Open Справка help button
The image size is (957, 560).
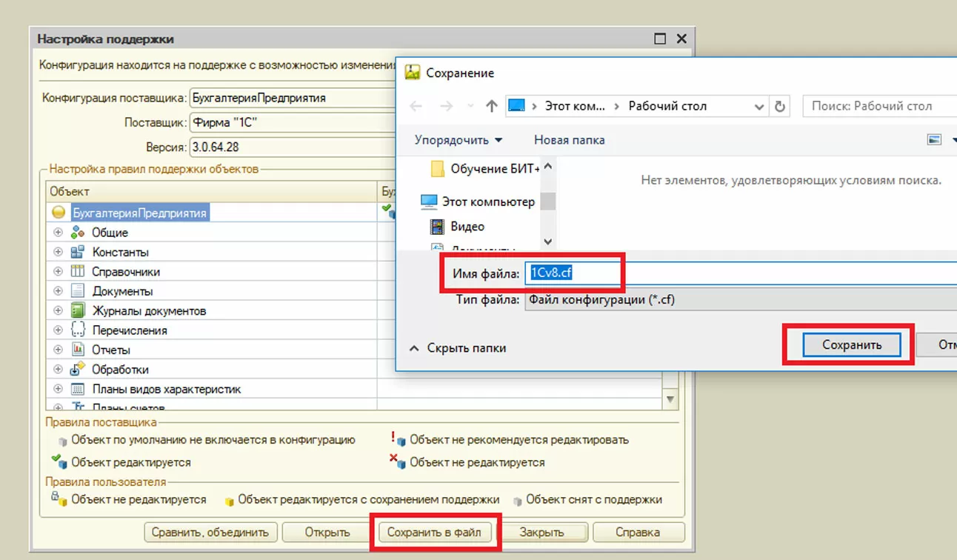coord(638,532)
